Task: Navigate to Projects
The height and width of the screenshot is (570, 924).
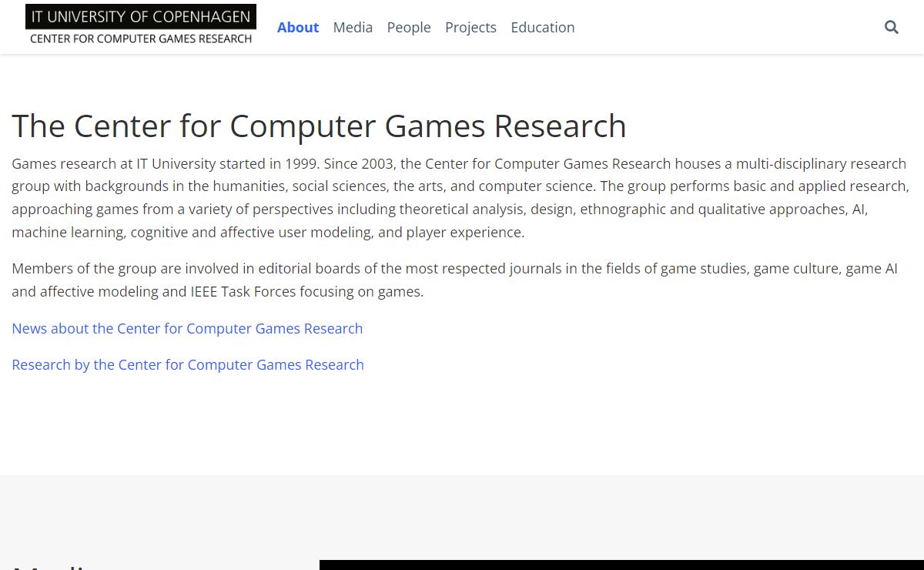Action: click(470, 27)
